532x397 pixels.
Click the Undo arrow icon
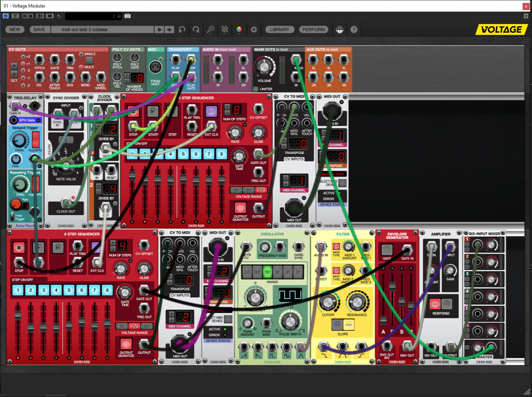pos(182,29)
